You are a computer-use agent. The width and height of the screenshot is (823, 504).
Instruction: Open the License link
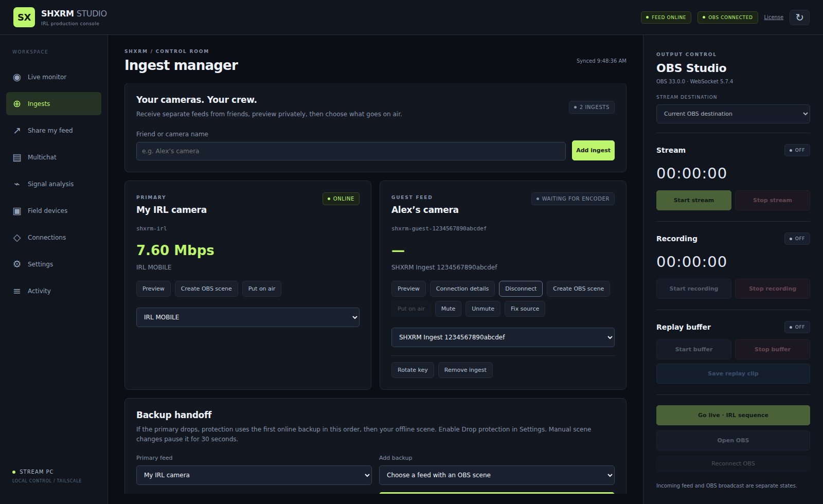[x=774, y=17]
